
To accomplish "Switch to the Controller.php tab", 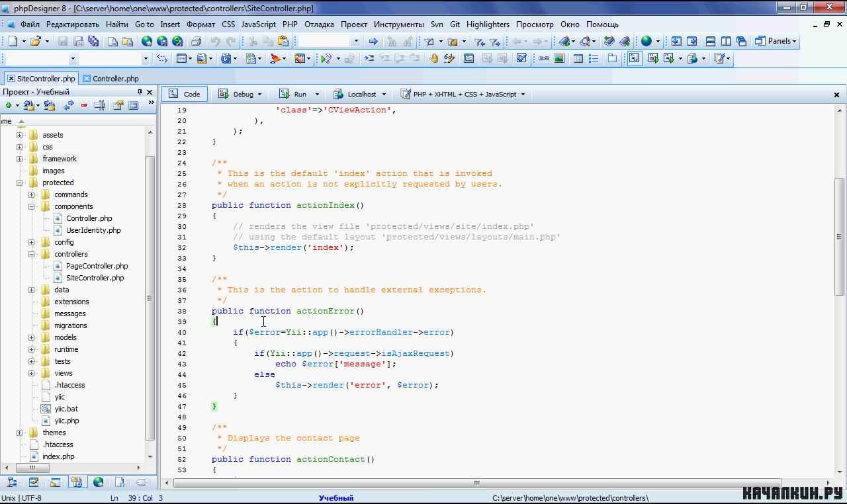I will point(111,79).
